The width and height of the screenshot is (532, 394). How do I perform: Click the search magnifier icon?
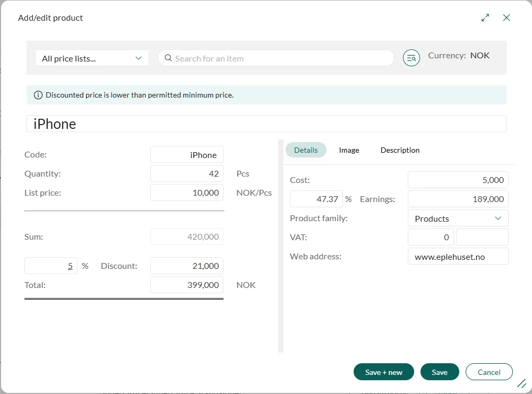168,58
